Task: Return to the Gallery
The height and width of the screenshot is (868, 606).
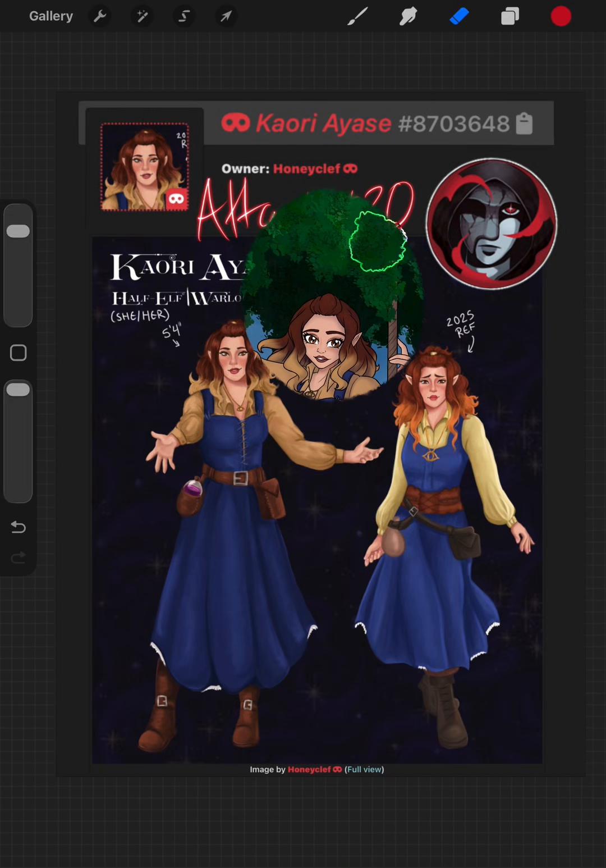Action: [x=51, y=16]
